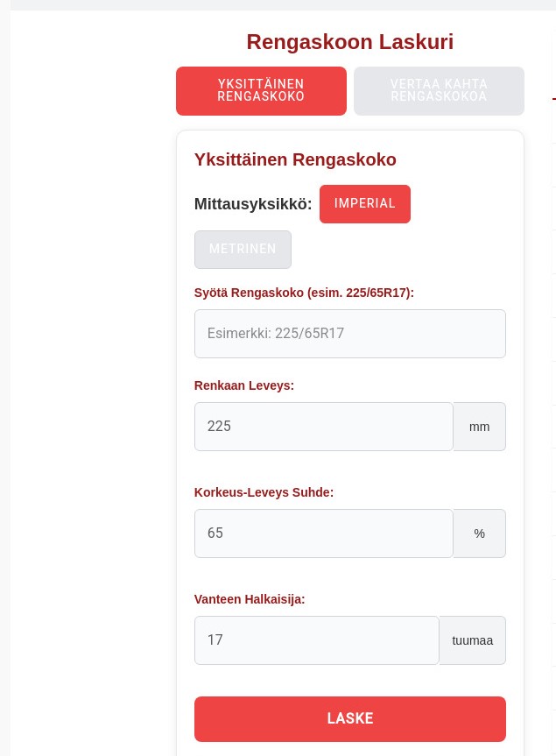Image resolution: width=556 pixels, height=756 pixels.
Task: Switch to Yksittäinen Rengaskoko tab
Action: (261, 91)
